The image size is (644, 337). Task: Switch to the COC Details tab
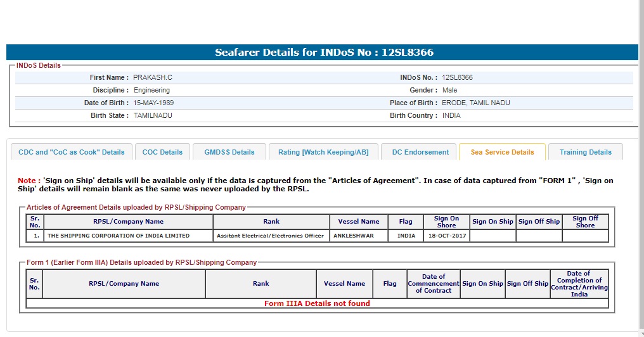tap(162, 152)
